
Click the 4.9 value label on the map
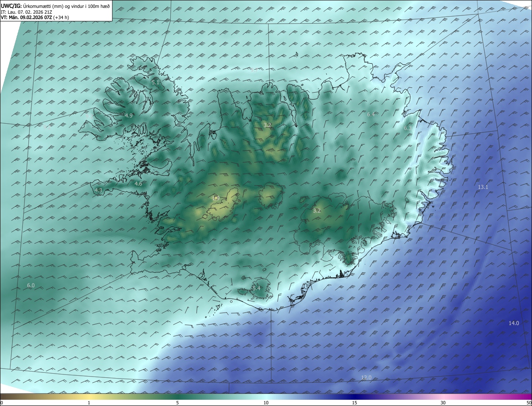[x=128, y=115]
